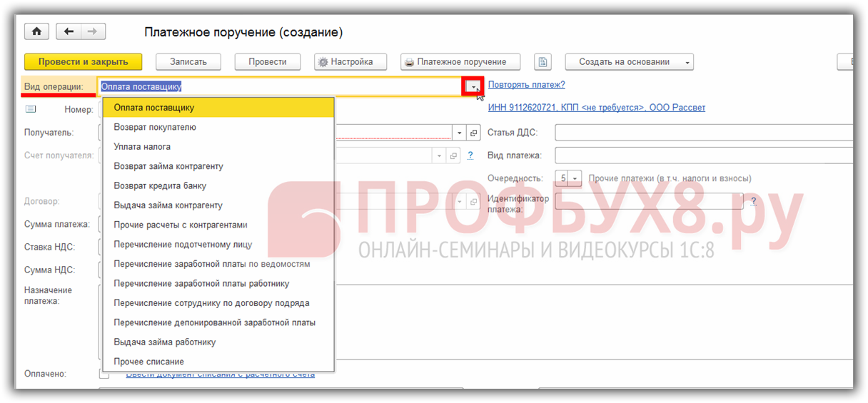Screen dimensions: 868x403
Task: Expand the Вид операции dropdown arrow
Action: 473,86
